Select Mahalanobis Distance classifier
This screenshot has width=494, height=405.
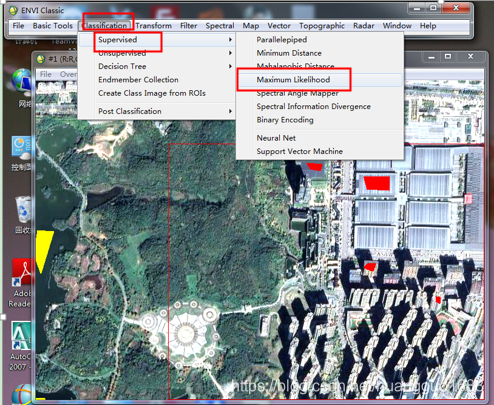click(320, 66)
